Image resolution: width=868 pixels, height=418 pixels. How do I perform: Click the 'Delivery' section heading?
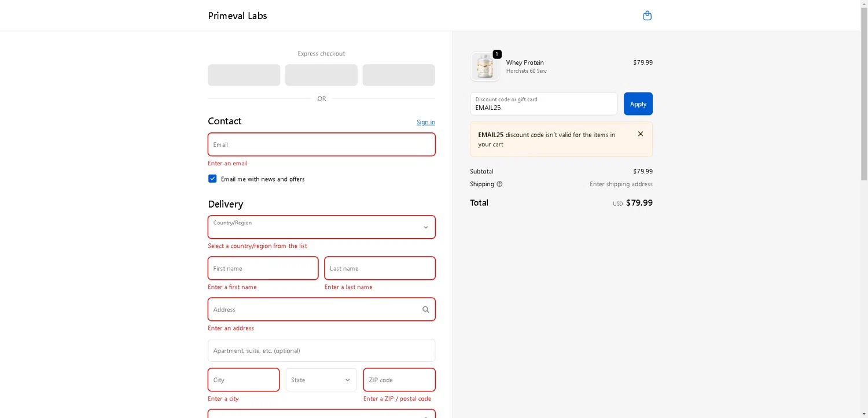pos(226,204)
